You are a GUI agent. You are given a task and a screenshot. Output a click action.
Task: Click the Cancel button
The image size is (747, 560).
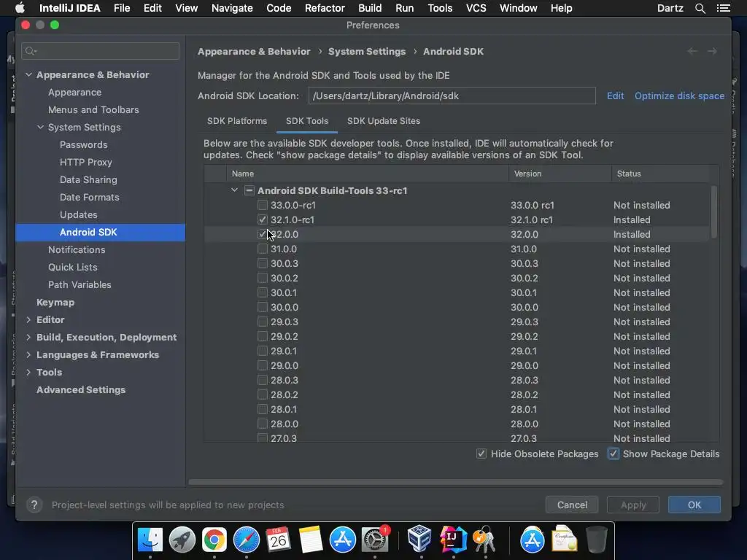(572, 505)
